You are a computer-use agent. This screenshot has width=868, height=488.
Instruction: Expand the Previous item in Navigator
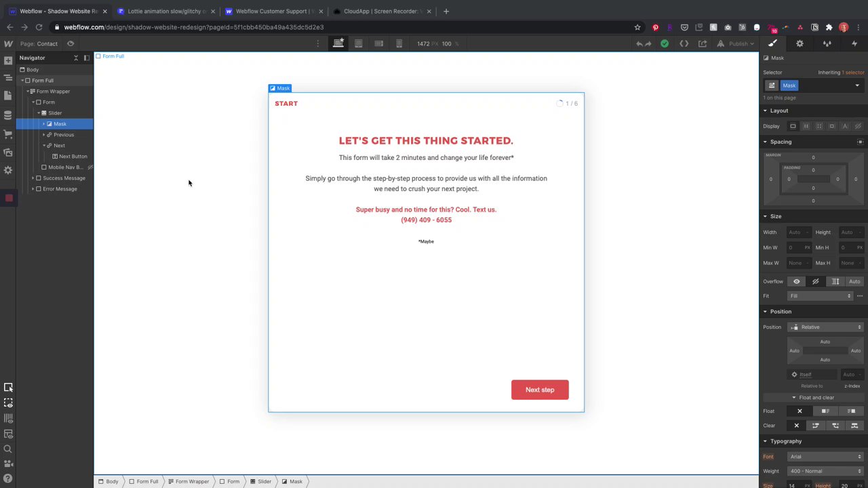tap(44, 135)
